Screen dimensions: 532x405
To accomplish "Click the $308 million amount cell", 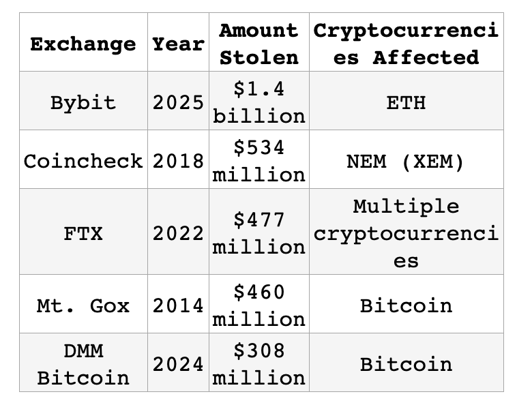I will 258,363.
